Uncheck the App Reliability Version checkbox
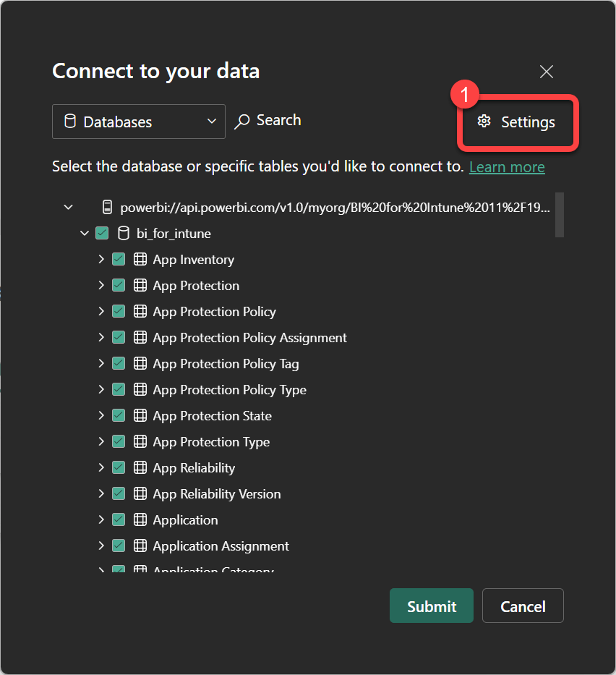The image size is (616, 675). [x=119, y=493]
